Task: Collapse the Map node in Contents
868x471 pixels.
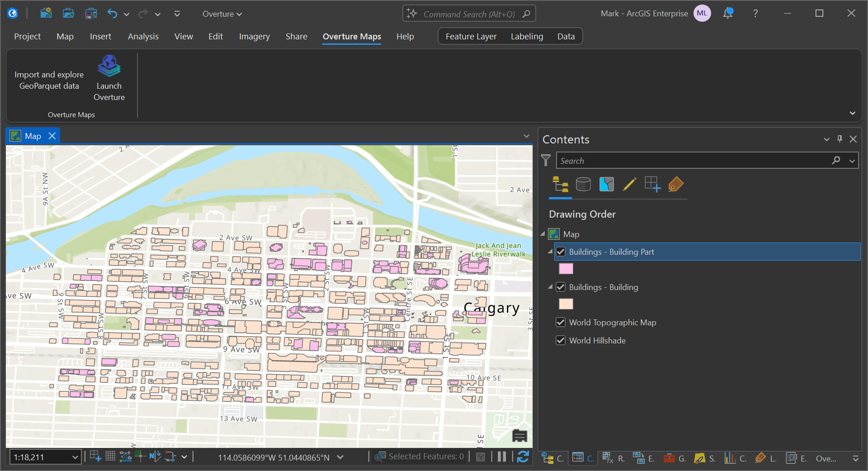Action: (543, 234)
